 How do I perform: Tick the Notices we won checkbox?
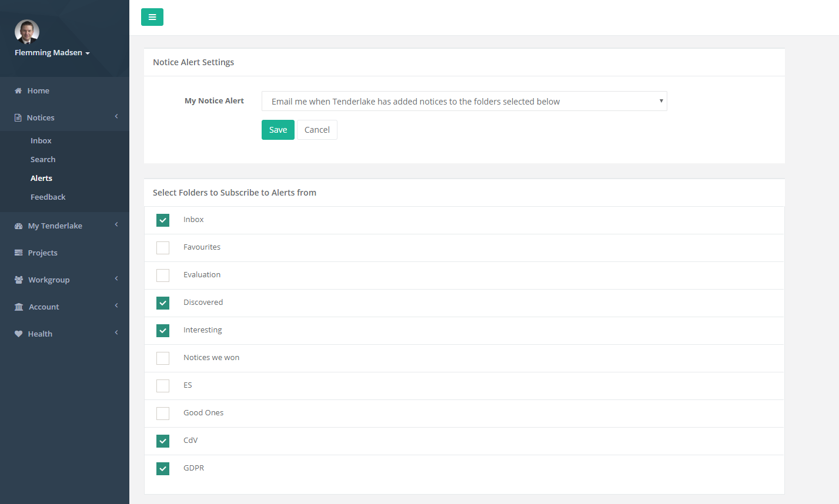(163, 358)
